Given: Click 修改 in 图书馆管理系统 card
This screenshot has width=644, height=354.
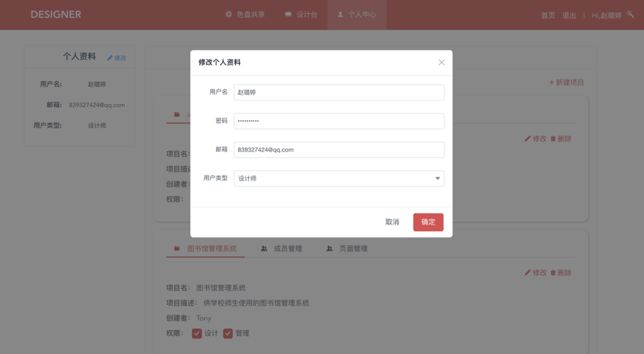Looking at the screenshot, I should pos(535,273).
